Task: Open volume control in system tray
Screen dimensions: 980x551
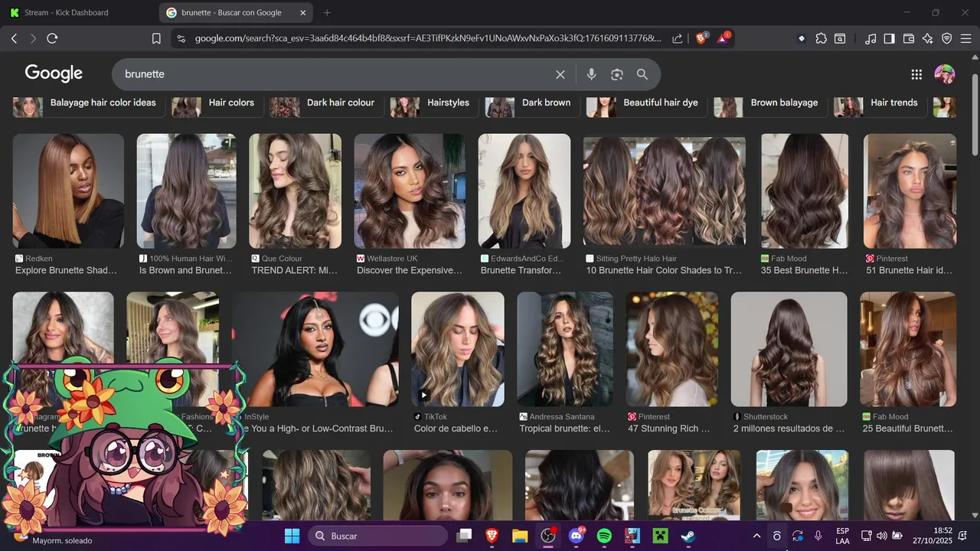Action: (x=882, y=536)
